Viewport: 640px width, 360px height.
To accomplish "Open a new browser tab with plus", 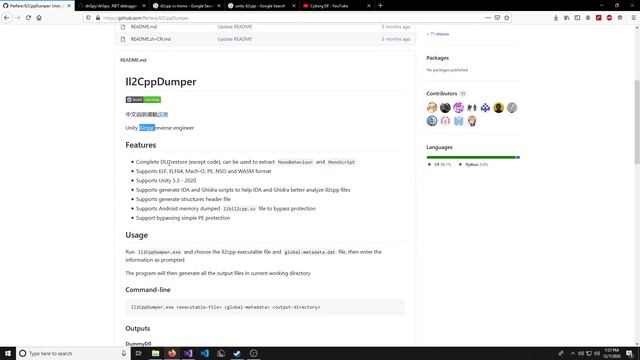I will 380,6.
